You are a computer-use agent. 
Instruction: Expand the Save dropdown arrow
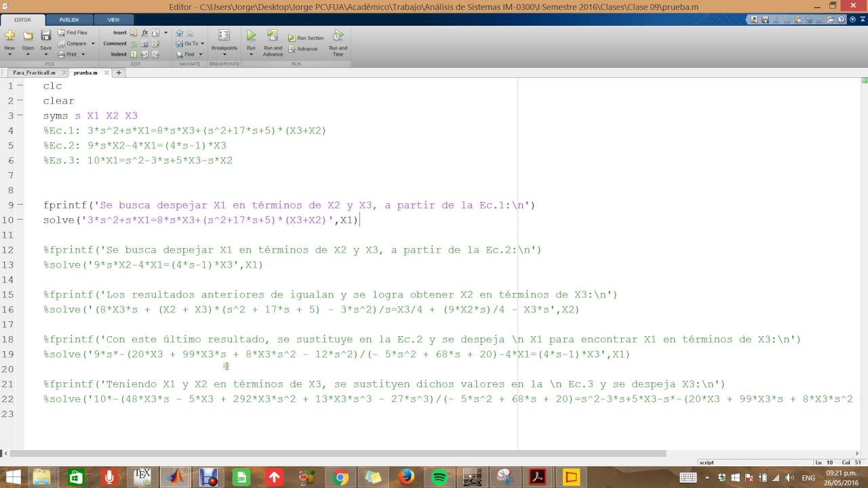click(46, 54)
